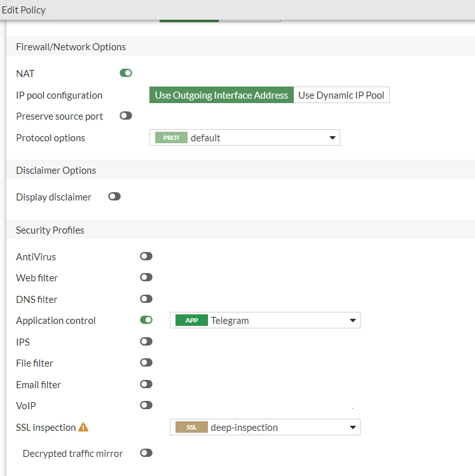This screenshot has width=475, height=476.
Task: Enable Decrypted traffic mirror toggle
Action: tap(146, 453)
